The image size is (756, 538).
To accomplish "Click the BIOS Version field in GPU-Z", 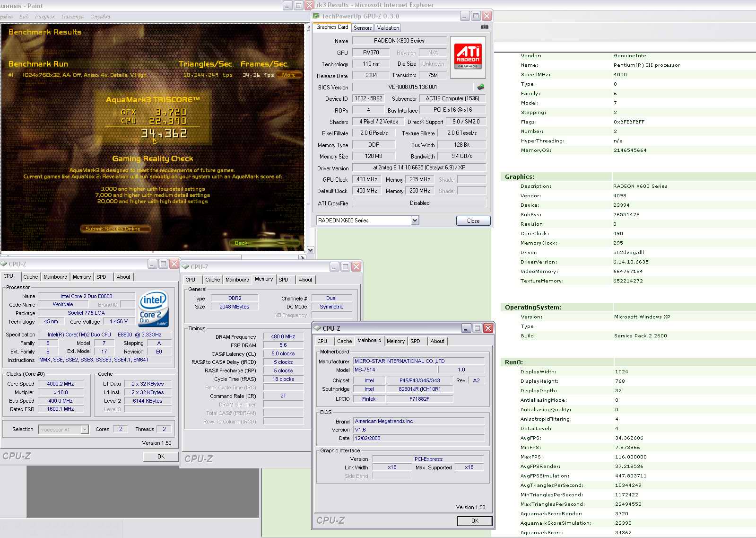I will point(413,87).
